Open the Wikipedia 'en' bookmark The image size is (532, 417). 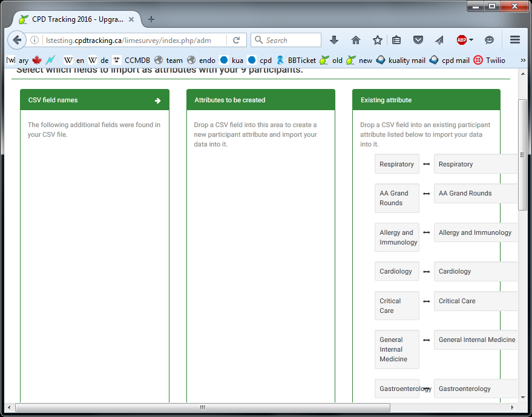click(74, 61)
